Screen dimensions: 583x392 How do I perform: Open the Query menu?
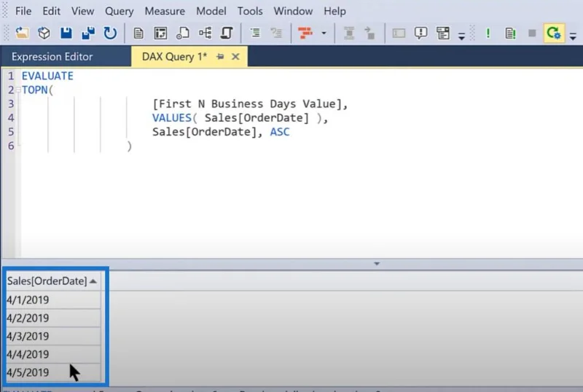point(119,11)
